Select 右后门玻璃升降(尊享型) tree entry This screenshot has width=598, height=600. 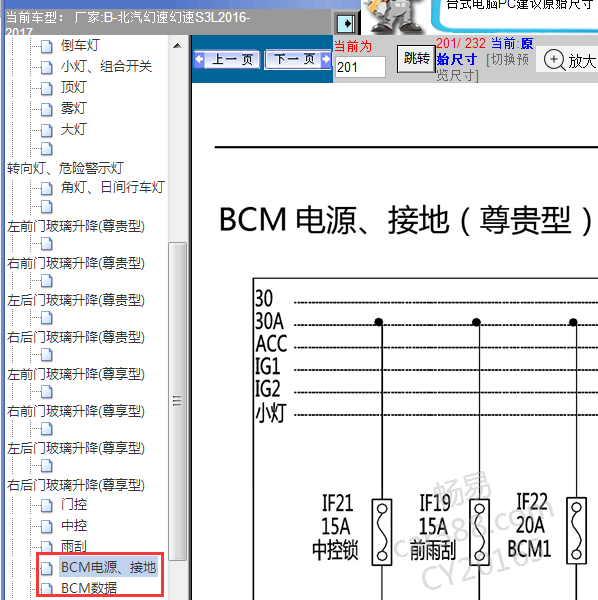pos(76,485)
